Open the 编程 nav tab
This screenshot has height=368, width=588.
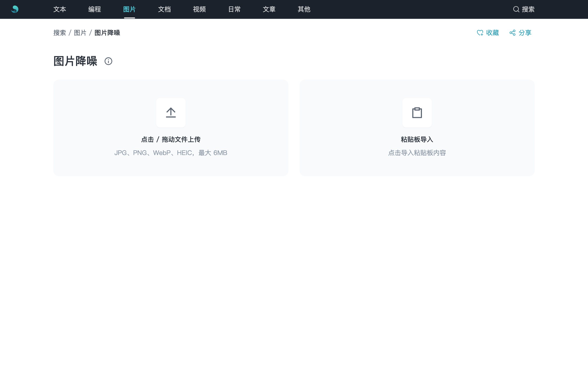(x=95, y=9)
